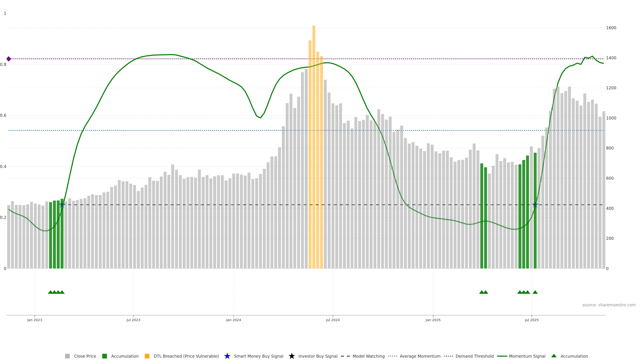Click the purple diamond Demand Threshold marker
644x362 pixels.
(x=9, y=59)
